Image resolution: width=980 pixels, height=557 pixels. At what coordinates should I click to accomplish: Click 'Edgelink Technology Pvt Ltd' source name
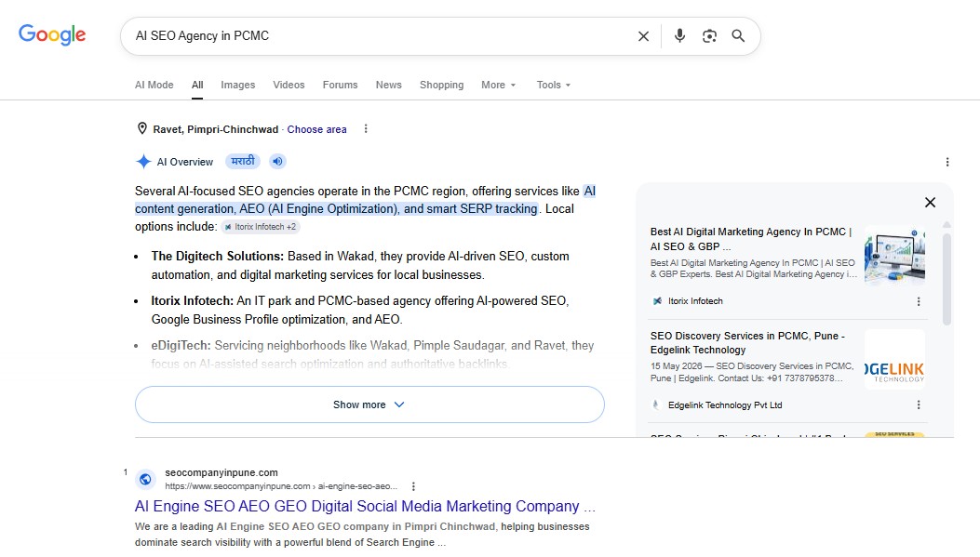(725, 405)
